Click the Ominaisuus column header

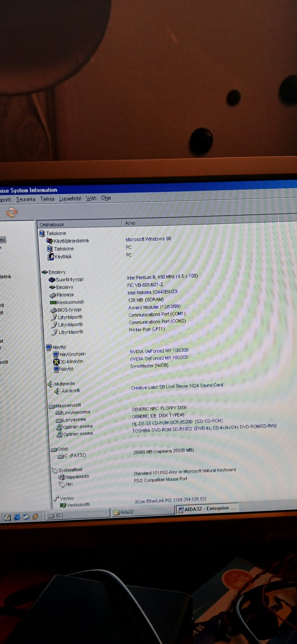(80, 224)
